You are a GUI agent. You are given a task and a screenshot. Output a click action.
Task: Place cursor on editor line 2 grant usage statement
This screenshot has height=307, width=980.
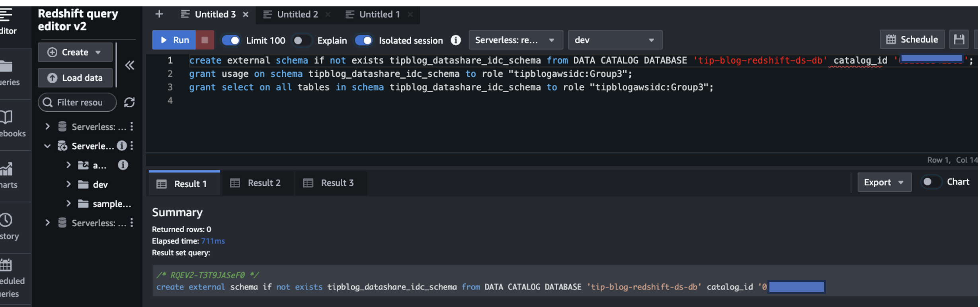tap(411, 74)
